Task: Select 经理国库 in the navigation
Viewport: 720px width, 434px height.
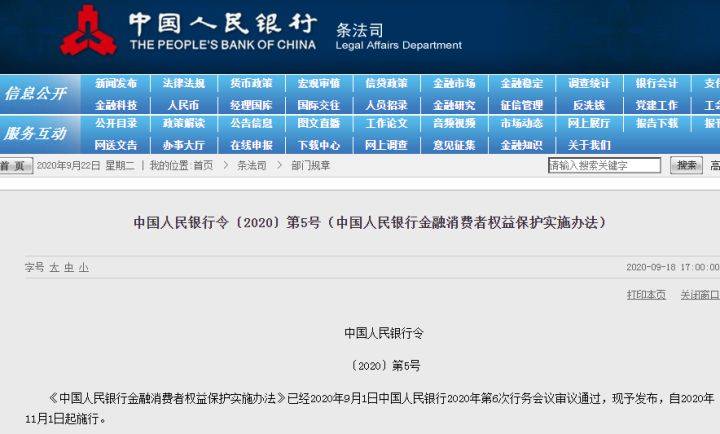Action: [251, 105]
